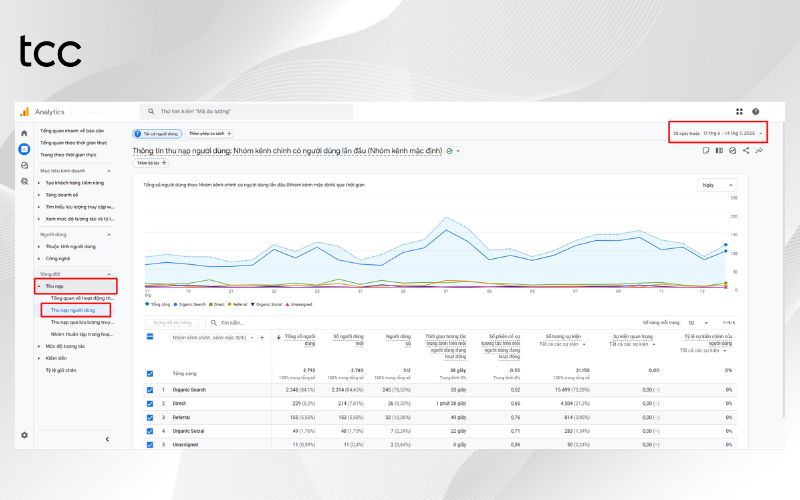Click the green verified check icon beside title

449,151
